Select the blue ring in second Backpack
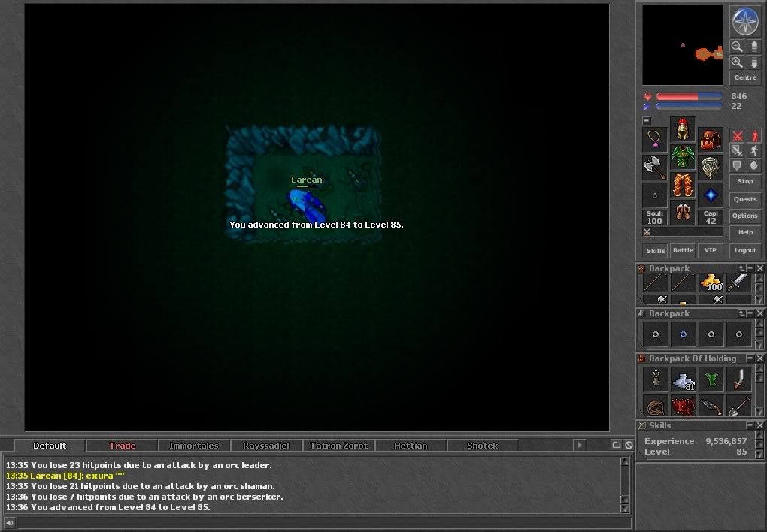 684,334
